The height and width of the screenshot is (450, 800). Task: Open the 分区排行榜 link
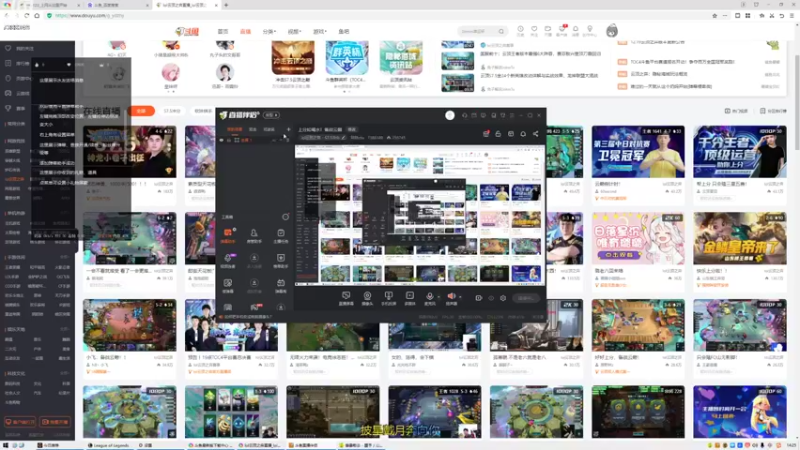click(773, 111)
